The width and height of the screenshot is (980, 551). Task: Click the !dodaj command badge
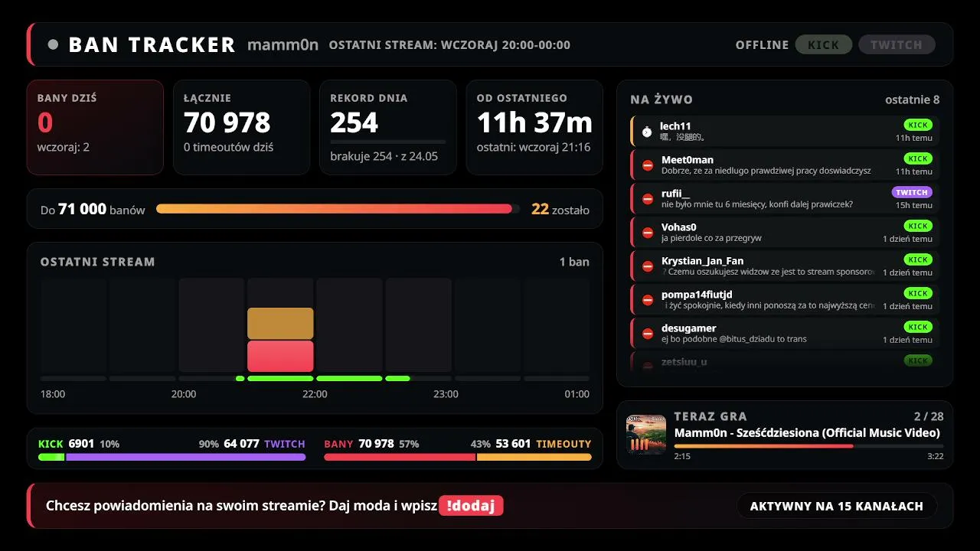471,506
